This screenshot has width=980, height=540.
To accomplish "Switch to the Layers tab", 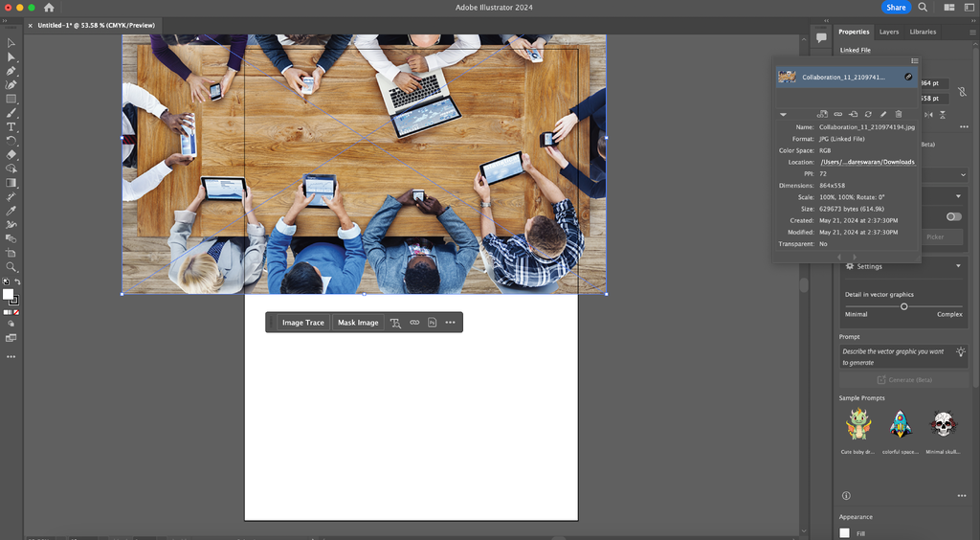I will 889,32.
